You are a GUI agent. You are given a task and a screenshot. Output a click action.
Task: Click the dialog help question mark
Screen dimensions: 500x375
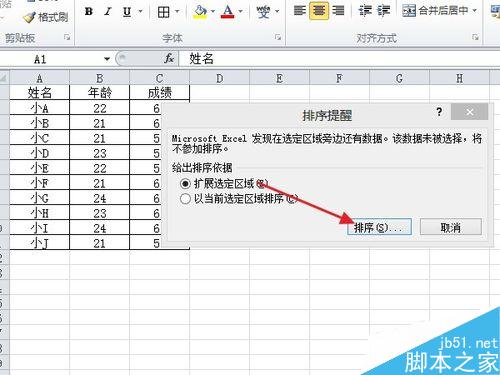439,112
